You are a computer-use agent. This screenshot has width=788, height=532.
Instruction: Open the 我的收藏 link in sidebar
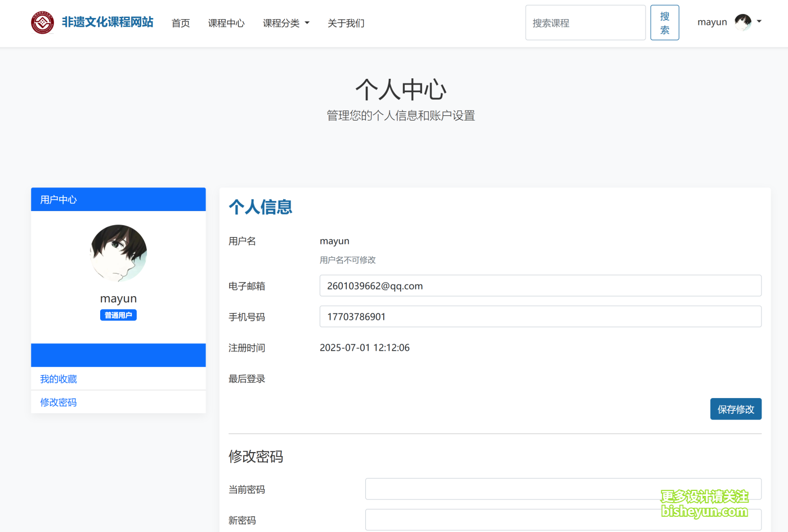(58, 378)
